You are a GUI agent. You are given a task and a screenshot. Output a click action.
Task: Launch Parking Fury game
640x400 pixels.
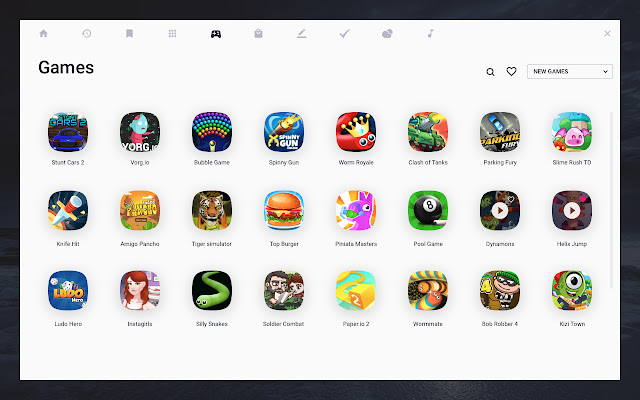click(500, 132)
